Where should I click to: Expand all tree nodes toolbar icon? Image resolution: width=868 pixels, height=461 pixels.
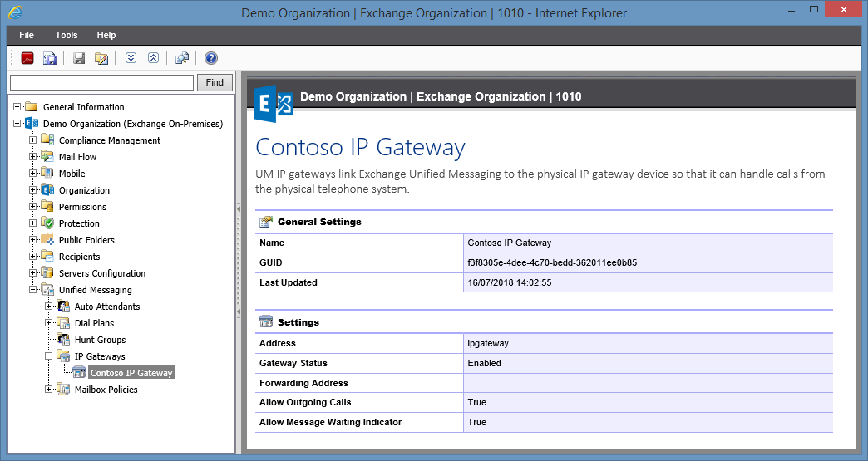coord(131,57)
